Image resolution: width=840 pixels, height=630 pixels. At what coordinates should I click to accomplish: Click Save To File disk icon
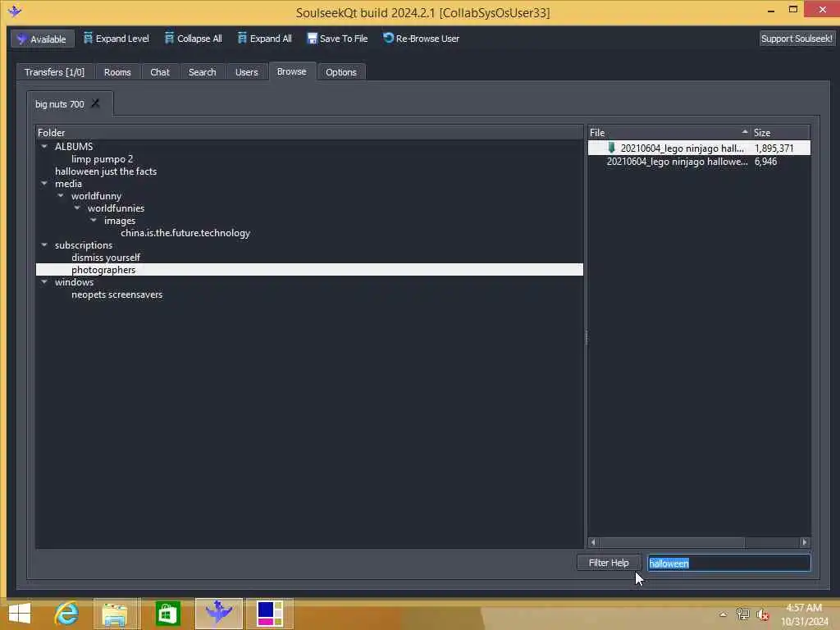pos(312,39)
